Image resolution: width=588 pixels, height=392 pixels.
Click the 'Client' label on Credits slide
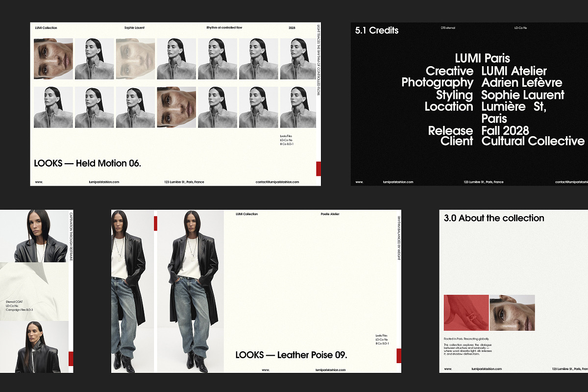click(457, 141)
